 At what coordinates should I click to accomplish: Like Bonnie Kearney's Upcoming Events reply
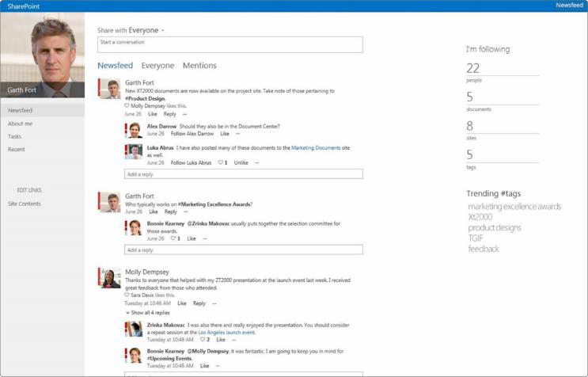204,366
